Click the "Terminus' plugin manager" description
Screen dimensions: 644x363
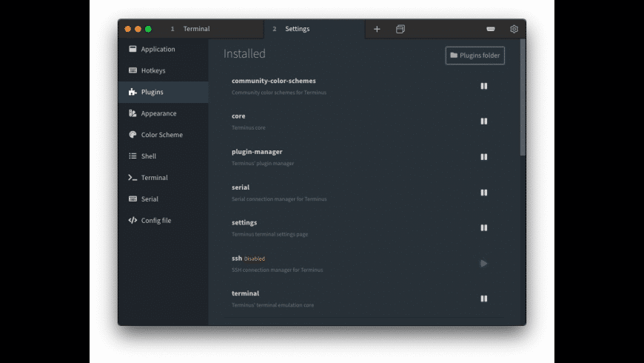tap(263, 163)
